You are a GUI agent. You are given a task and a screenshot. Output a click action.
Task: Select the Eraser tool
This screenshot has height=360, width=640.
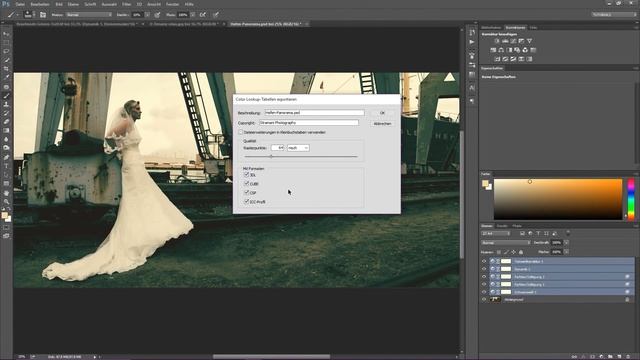[6, 122]
